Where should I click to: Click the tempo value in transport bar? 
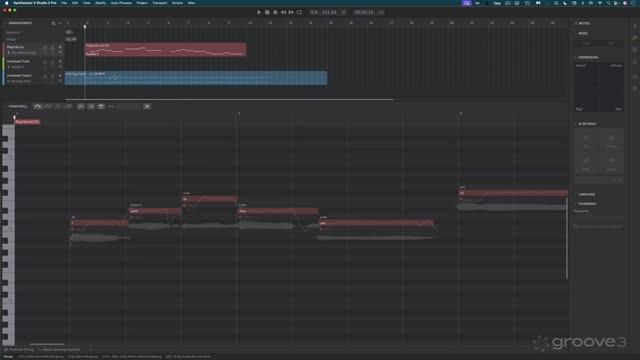coord(329,12)
